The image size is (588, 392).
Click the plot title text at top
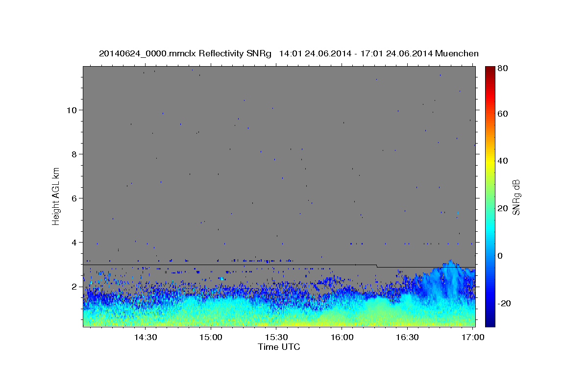[x=289, y=53]
